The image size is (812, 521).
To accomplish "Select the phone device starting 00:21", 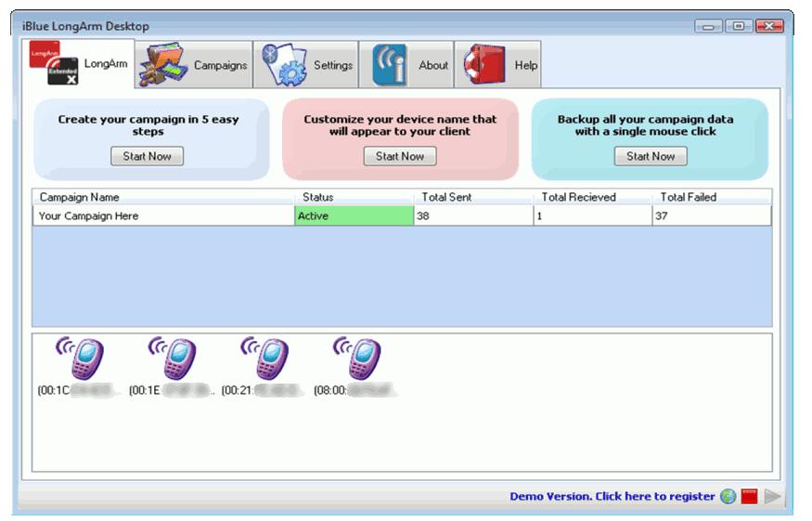I will pyautogui.click(x=264, y=366).
